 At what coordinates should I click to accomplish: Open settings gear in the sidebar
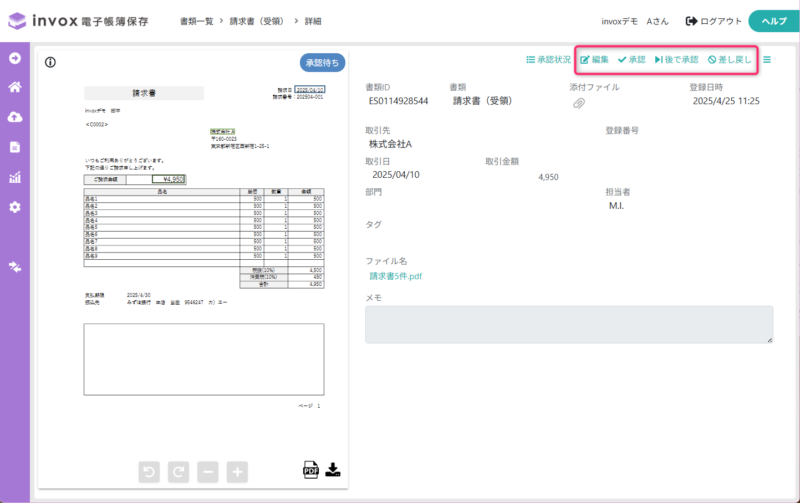15,207
